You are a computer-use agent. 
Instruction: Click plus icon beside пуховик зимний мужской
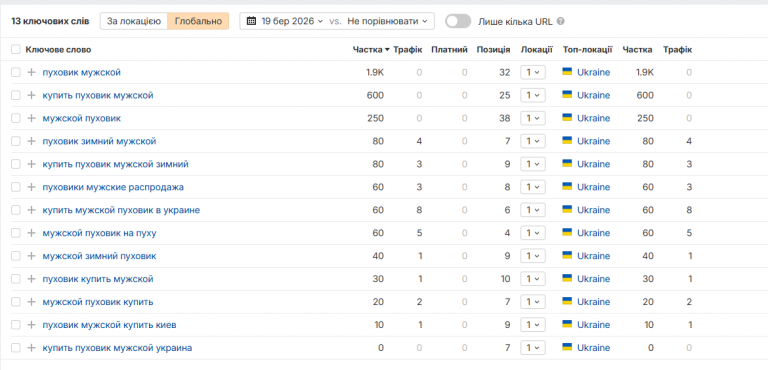[31, 141]
